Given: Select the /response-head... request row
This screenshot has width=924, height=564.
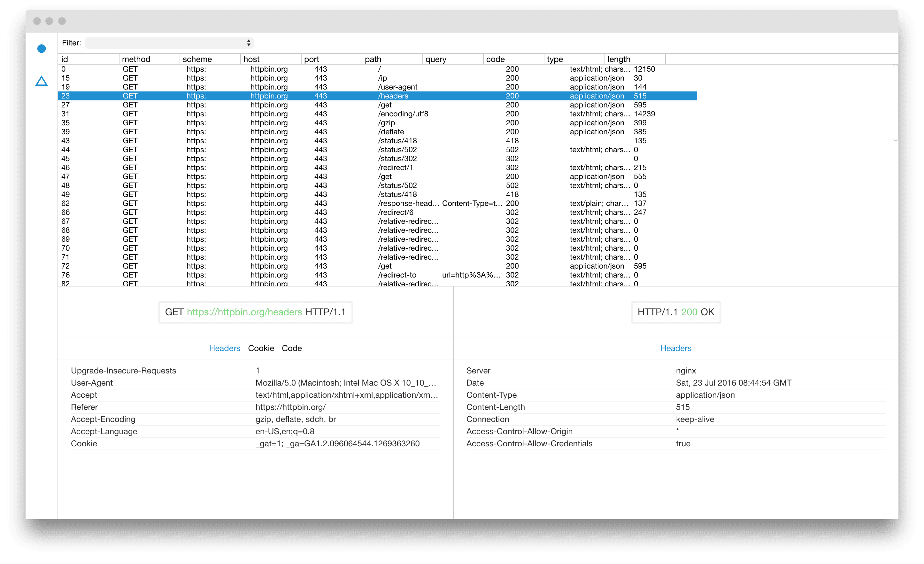Looking at the screenshot, I should tap(378, 203).
